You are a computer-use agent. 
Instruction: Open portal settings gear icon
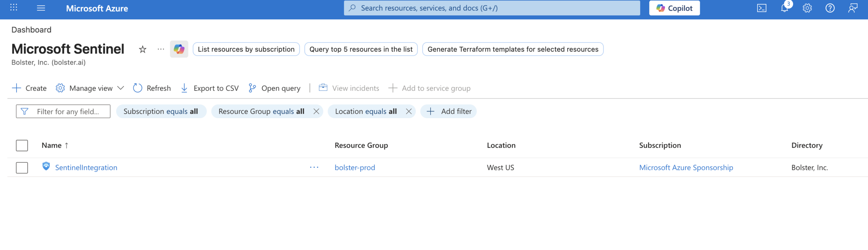[807, 8]
